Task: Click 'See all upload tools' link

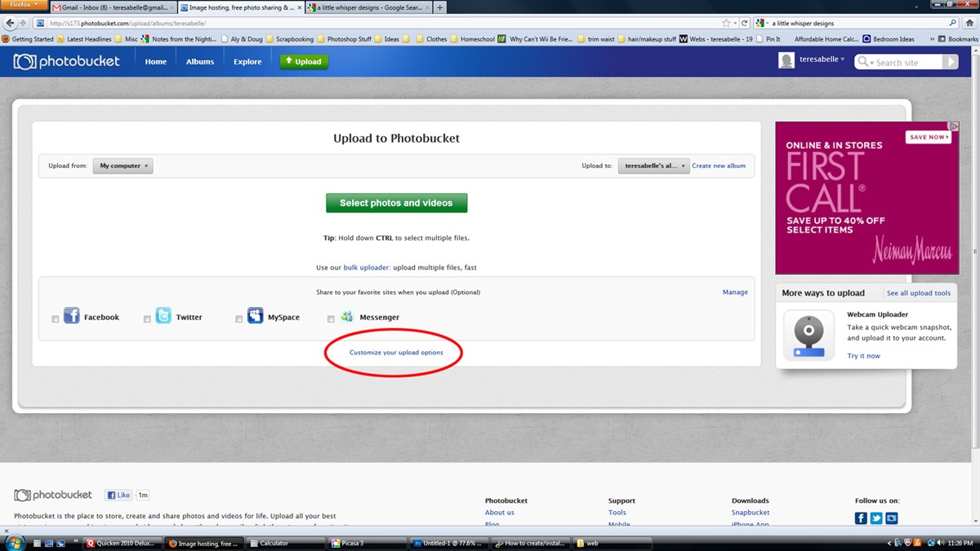Action: point(919,293)
